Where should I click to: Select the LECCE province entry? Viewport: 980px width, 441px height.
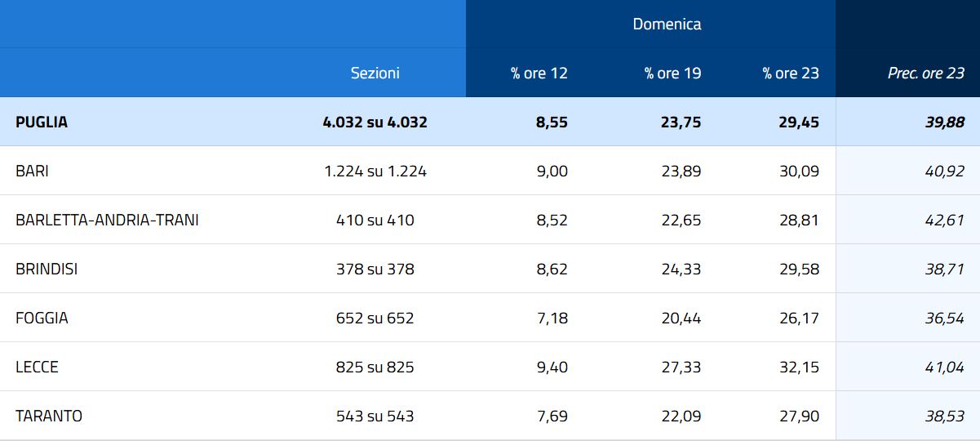click(x=37, y=367)
